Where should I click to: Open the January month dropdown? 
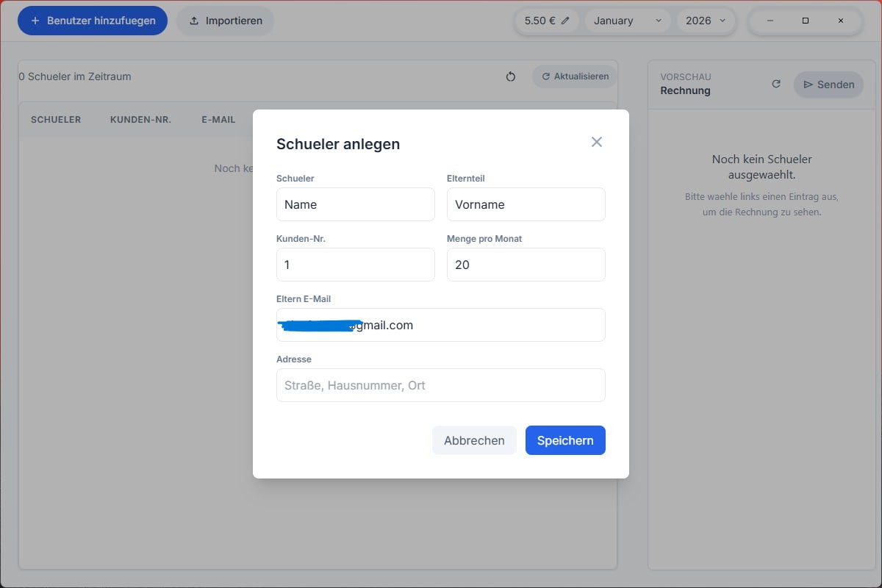point(627,21)
